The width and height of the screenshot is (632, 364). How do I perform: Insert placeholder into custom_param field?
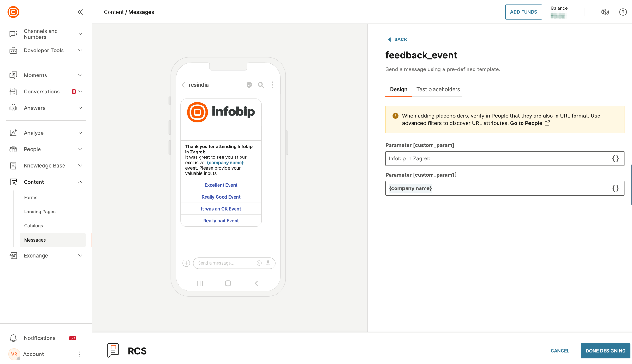(616, 158)
